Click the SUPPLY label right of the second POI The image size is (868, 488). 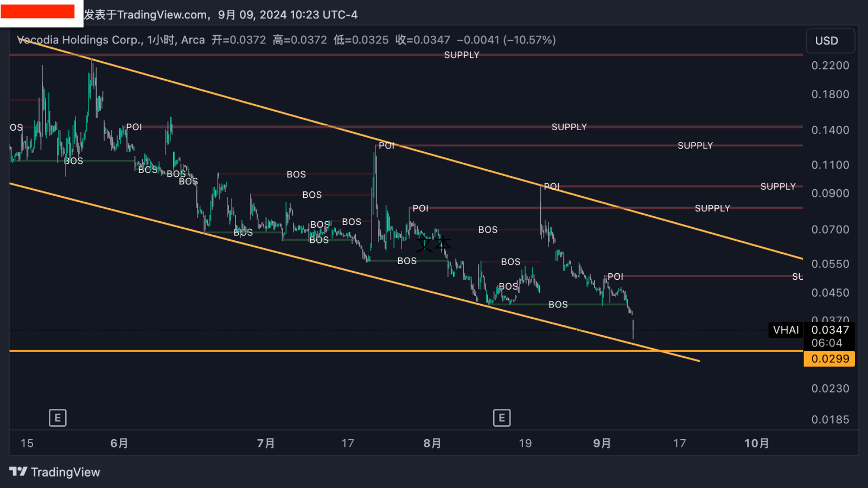pyautogui.click(x=695, y=145)
